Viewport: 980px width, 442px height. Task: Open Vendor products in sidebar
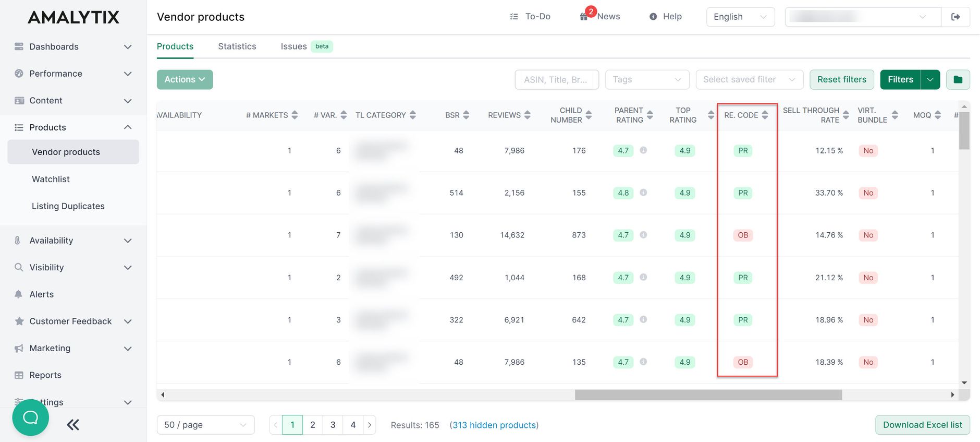point(73,152)
